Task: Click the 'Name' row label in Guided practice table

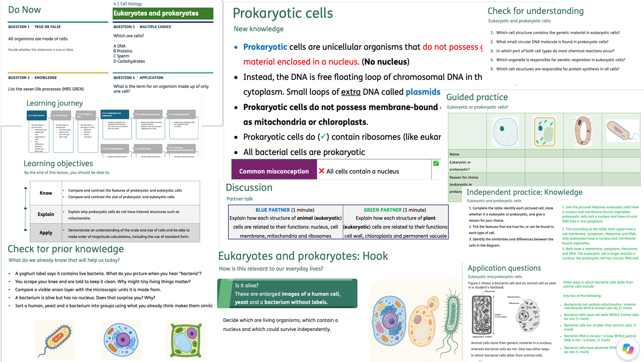Action: [454, 154]
